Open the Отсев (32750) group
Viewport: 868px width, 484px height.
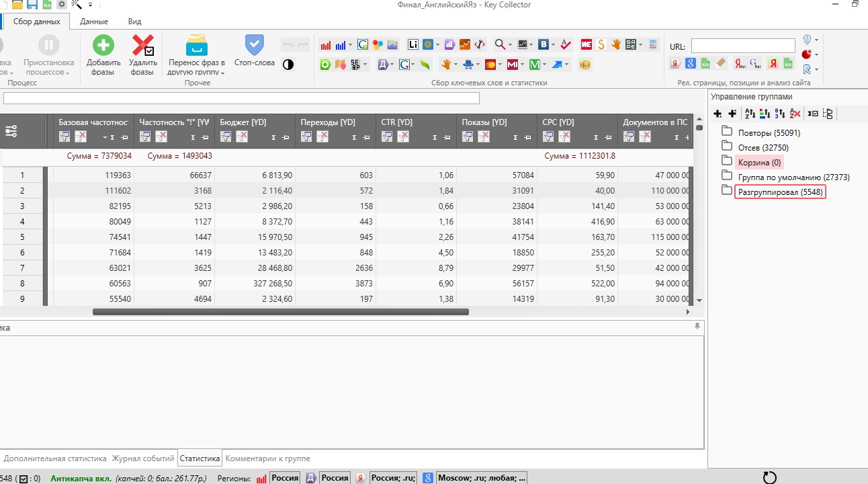point(763,147)
